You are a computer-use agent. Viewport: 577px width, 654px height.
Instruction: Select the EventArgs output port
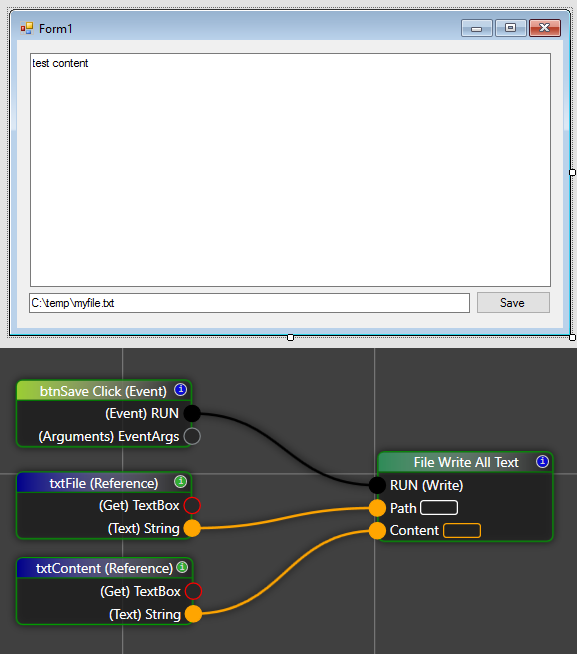click(192, 436)
